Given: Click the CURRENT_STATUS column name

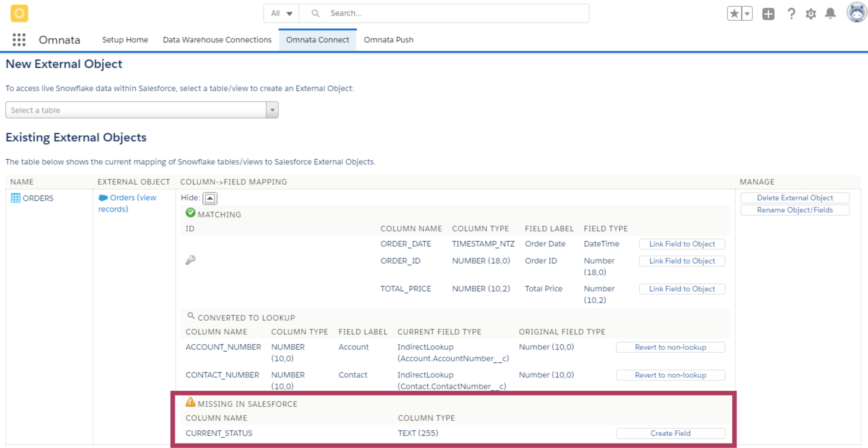Looking at the screenshot, I should [x=219, y=433].
